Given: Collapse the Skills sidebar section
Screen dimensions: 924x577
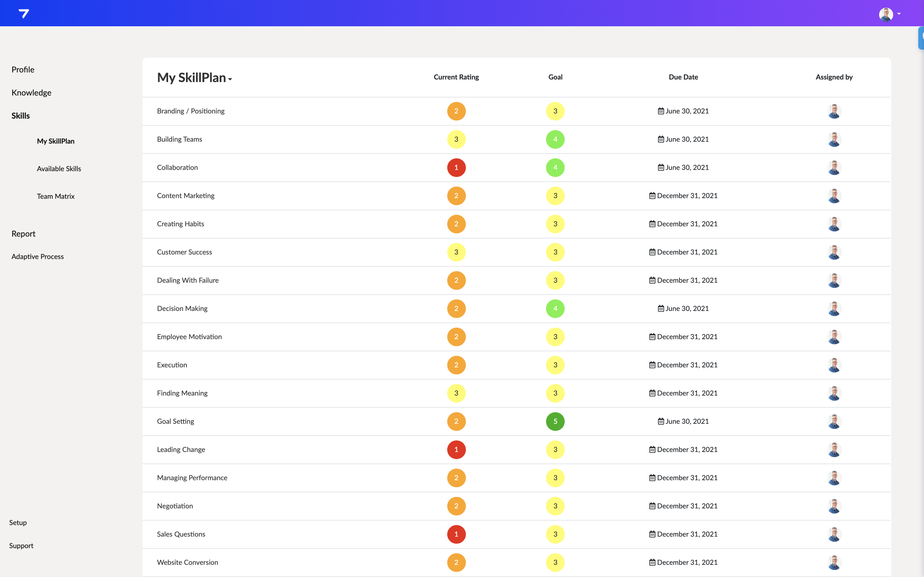Looking at the screenshot, I should point(21,116).
